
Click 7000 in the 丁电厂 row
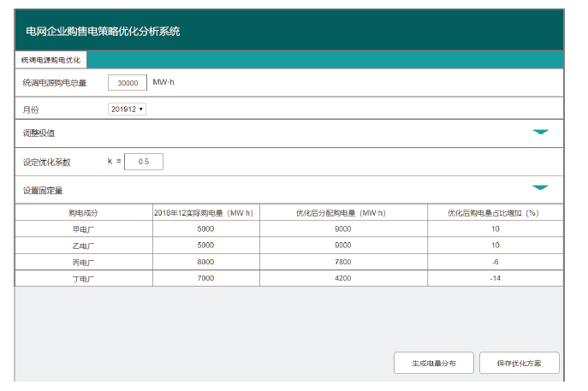coord(205,278)
